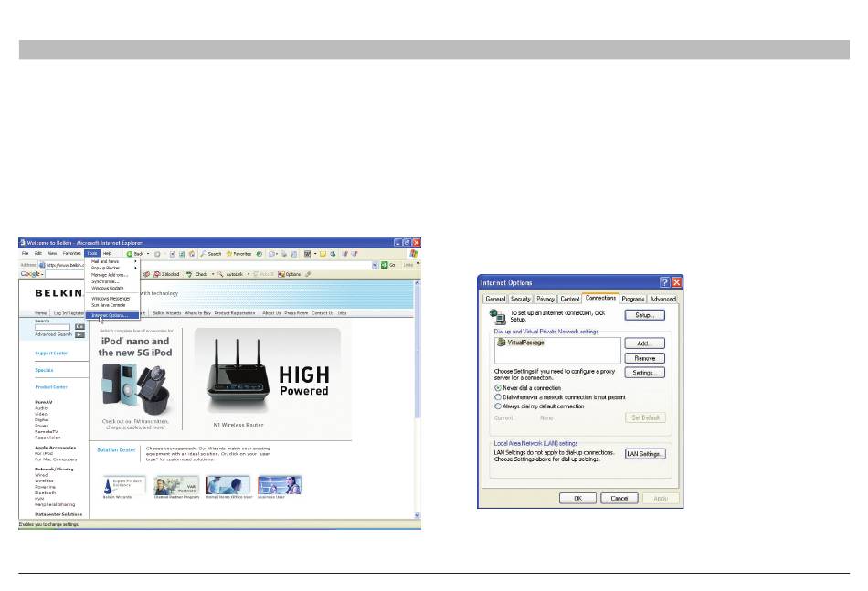868x591 pixels.
Task: Expand the Back button history dropdown arrow
Action: [x=148, y=254]
